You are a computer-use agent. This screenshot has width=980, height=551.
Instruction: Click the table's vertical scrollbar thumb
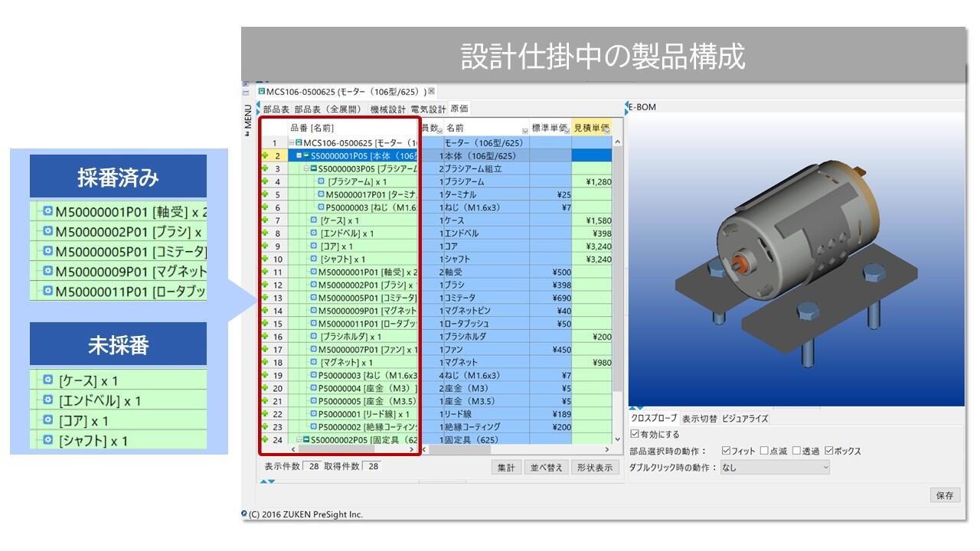(x=617, y=268)
